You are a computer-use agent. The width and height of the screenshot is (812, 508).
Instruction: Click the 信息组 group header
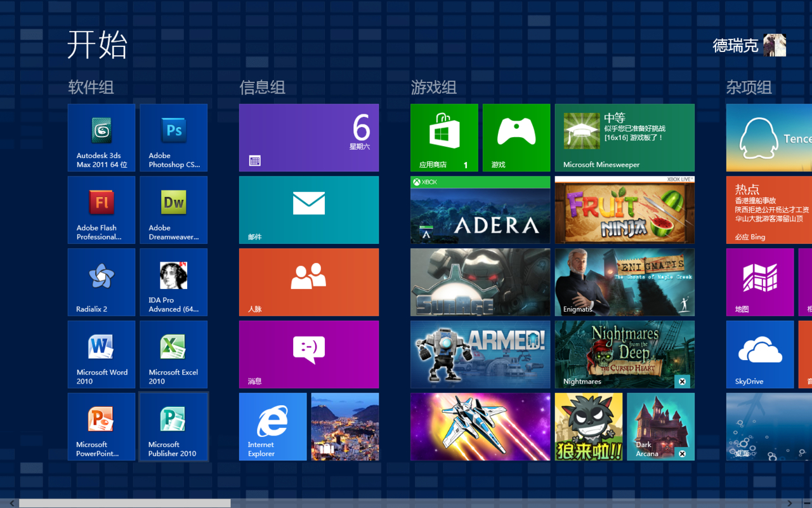[x=262, y=88]
